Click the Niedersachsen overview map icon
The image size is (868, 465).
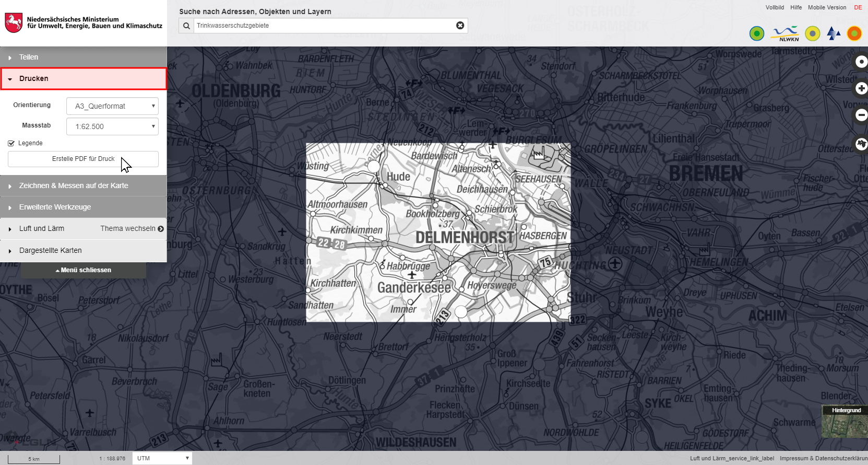coord(861,143)
